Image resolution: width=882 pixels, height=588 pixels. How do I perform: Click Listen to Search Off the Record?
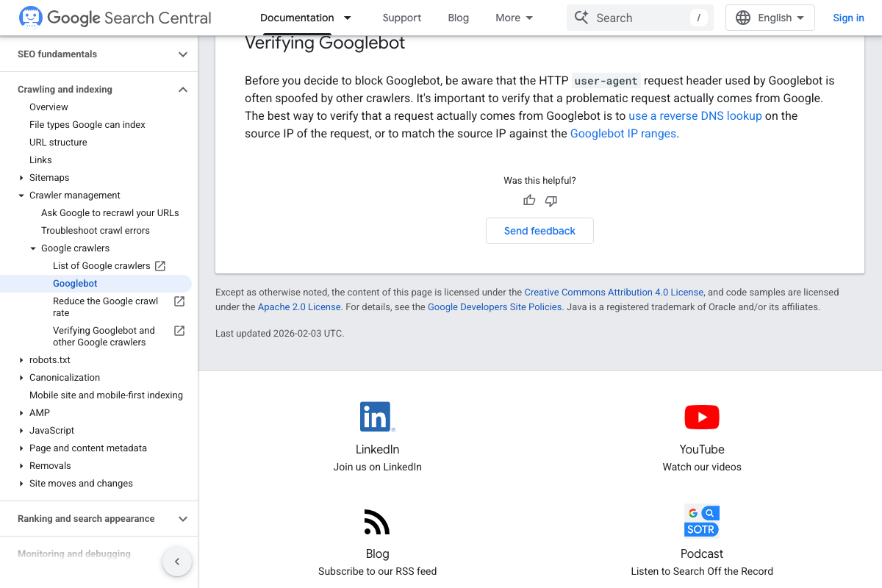[x=702, y=571]
